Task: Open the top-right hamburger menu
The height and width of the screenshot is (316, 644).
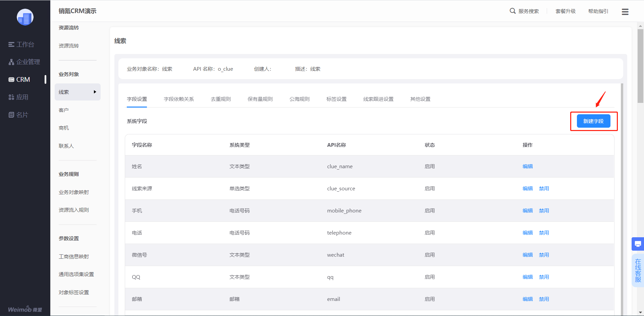Action: pyautogui.click(x=625, y=12)
